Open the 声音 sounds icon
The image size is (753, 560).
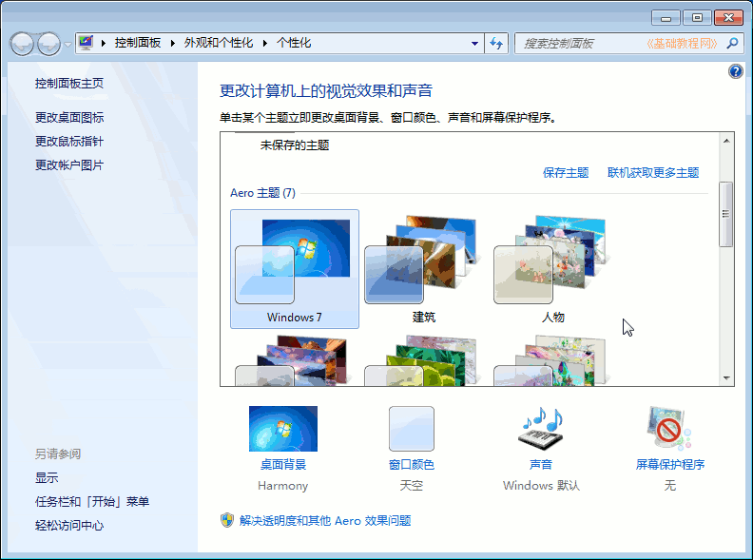coord(541,429)
